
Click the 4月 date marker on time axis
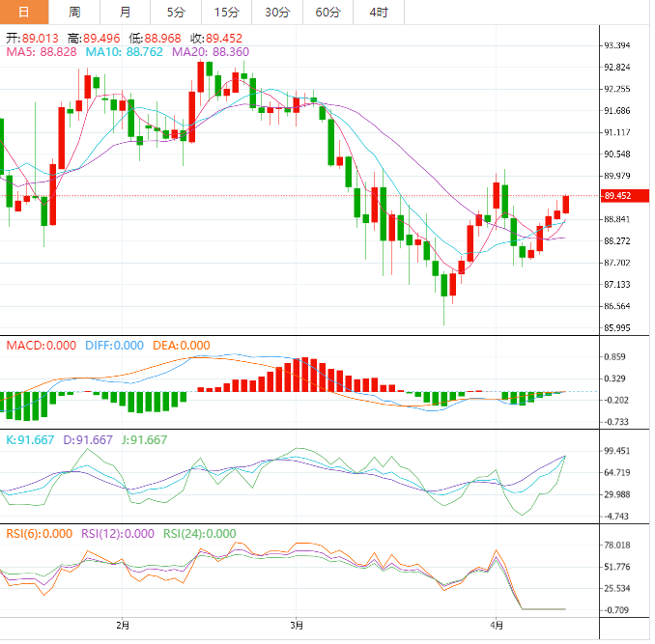(x=496, y=626)
